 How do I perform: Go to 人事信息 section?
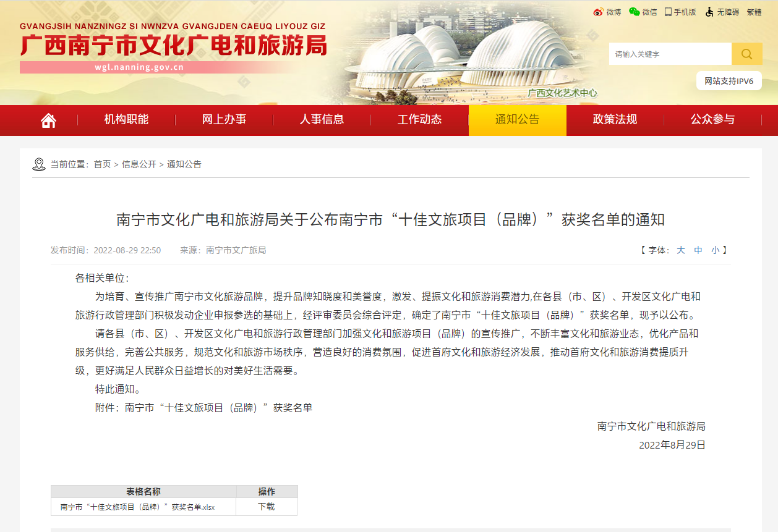pyautogui.click(x=322, y=120)
